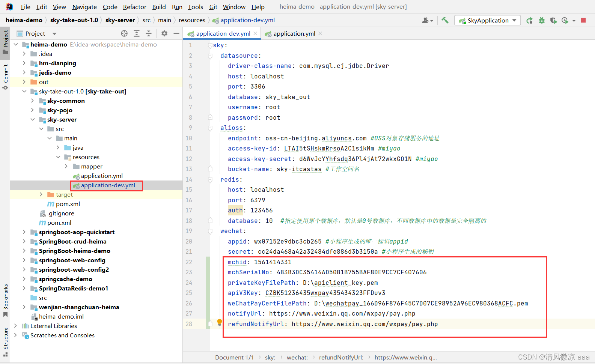Screen dimensions: 595x364
Task: Select the application-dev.yml editor tab
Action: (222, 33)
